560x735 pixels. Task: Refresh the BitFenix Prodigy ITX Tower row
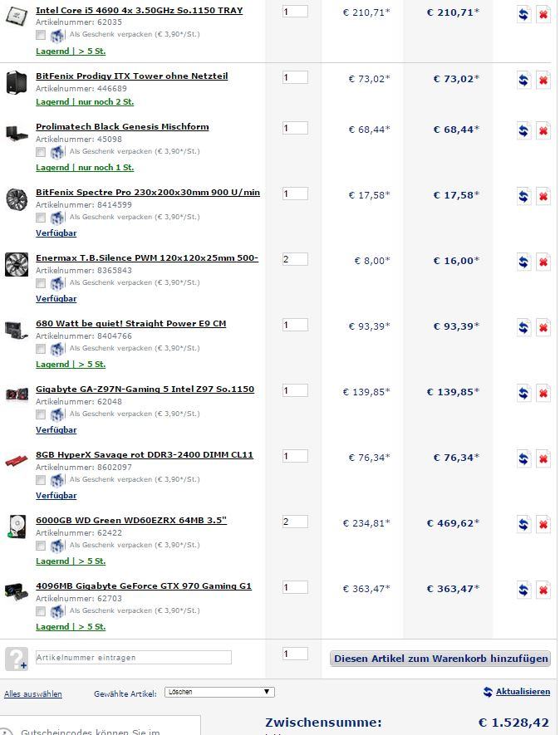pyautogui.click(x=523, y=81)
